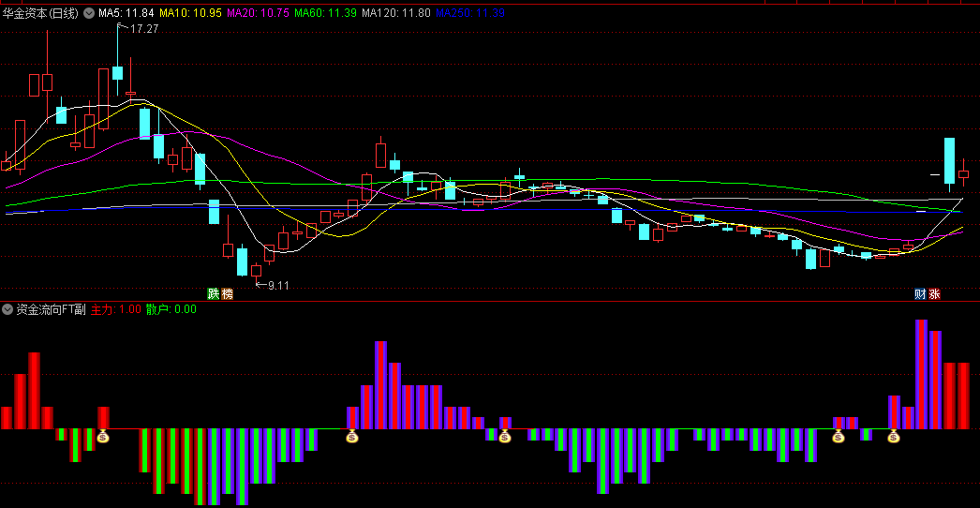This screenshot has height=508, width=980.
Task: Open the dropdown arrow beside 华金资本(日线)
Action: [89, 12]
